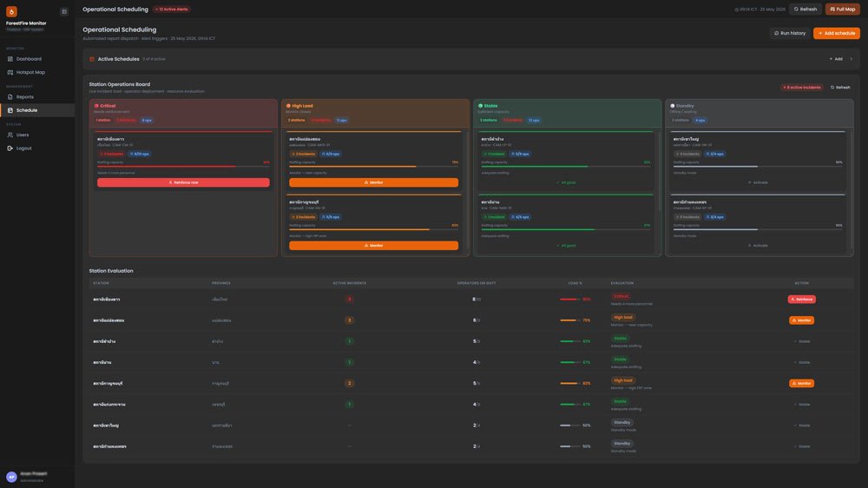Image resolution: width=868 pixels, height=488 pixels.
Task: Click the Add schedule button
Action: point(837,33)
